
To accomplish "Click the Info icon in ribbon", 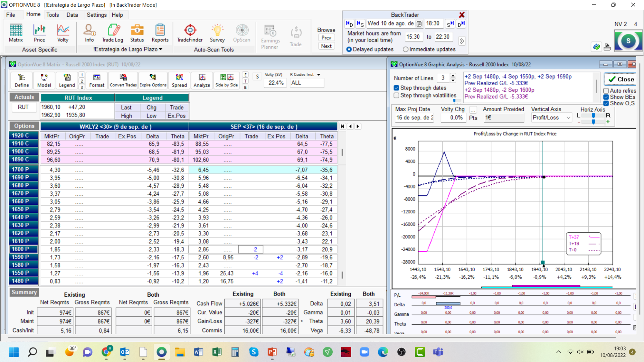I will 89,33.
